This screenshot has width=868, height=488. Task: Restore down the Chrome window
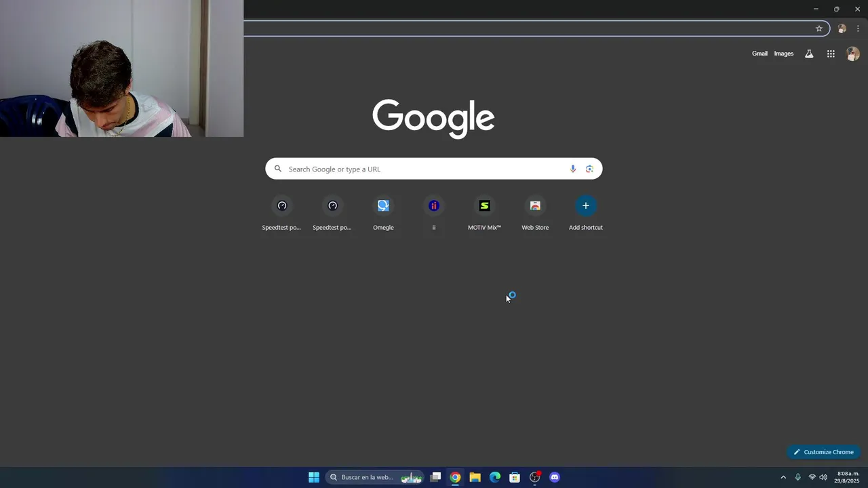(x=836, y=9)
